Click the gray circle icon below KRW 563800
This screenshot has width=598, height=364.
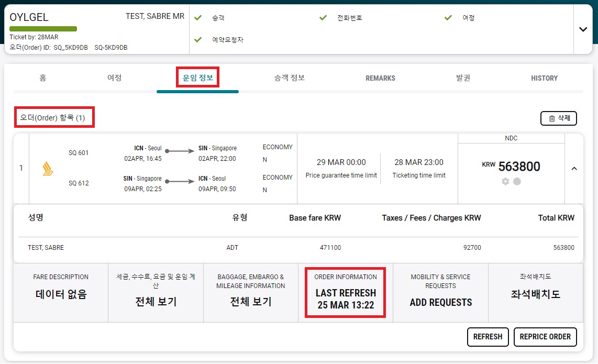(x=517, y=182)
